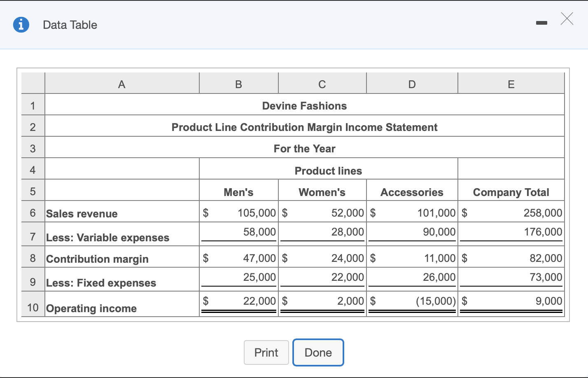588x378 pixels.
Task: Click Men's fixed expenses 25,000
Action: coord(260,277)
